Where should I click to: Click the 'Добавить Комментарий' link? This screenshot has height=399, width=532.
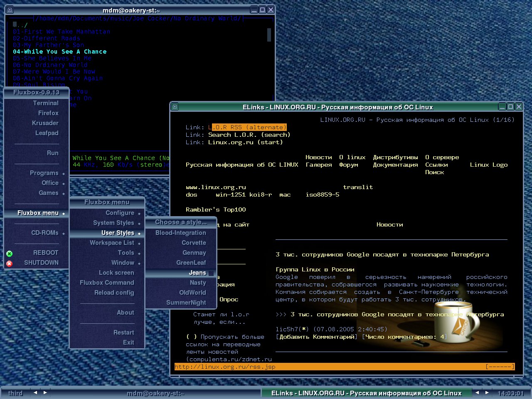click(316, 337)
